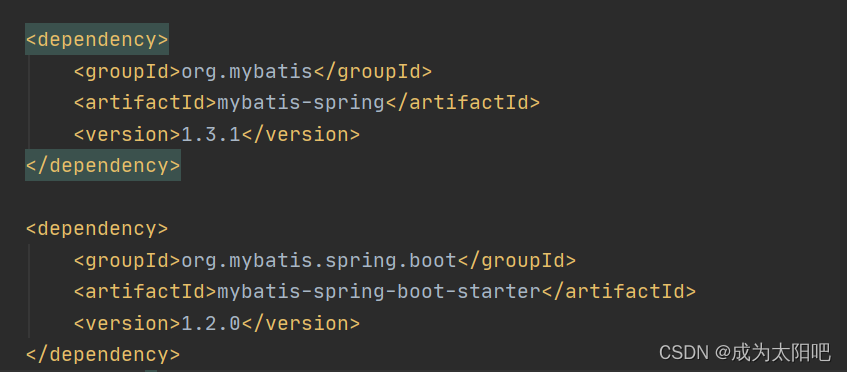Click the CSDN watermark text
Screen dimensions: 847x372
coord(683,353)
